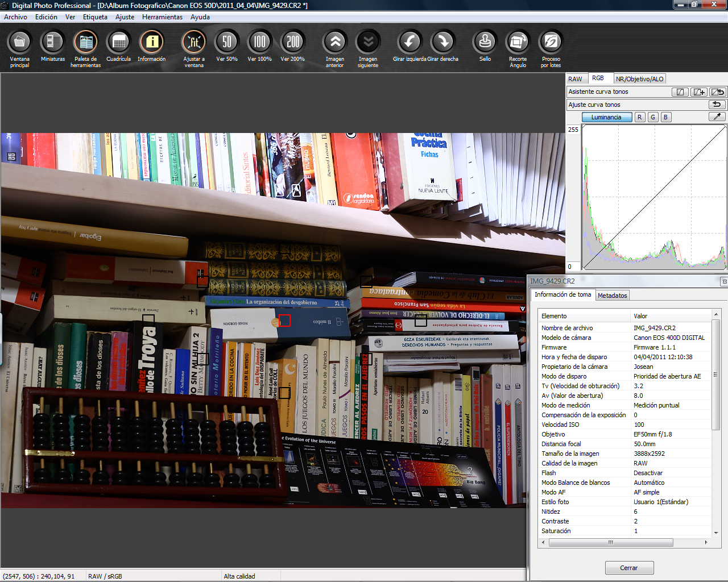
Task: Open the Recorte Ángulo crop tool
Action: coord(518,43)
